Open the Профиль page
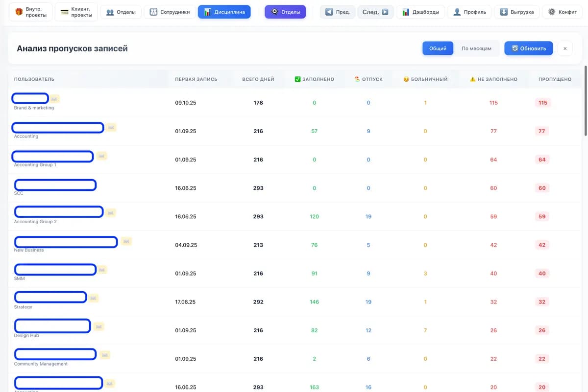Image resolution: width=588 pixels, height=392 pixels. [469, 12]
